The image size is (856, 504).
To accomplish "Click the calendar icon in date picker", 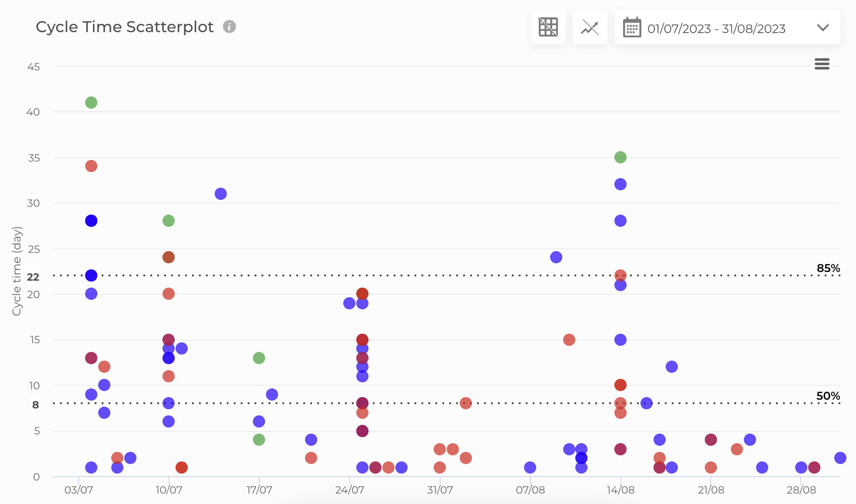I will (x=631, y=27).
